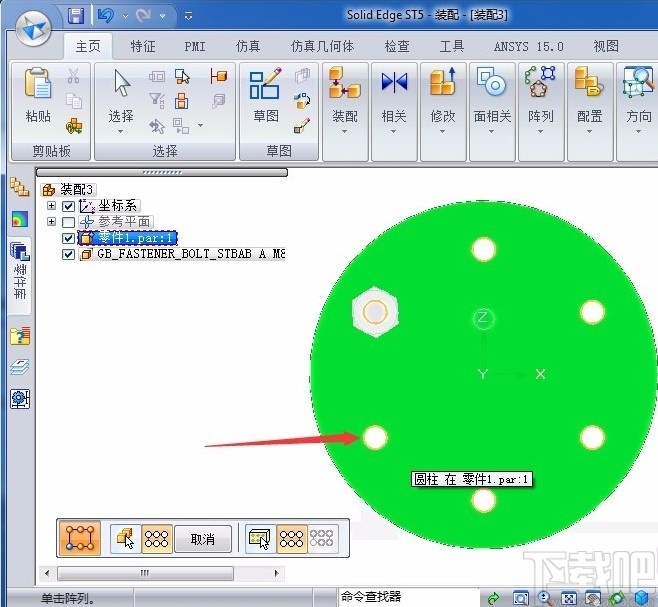658x607 pixels.
Task: Click the fit view icon in status bar
Action: [569, 598]
